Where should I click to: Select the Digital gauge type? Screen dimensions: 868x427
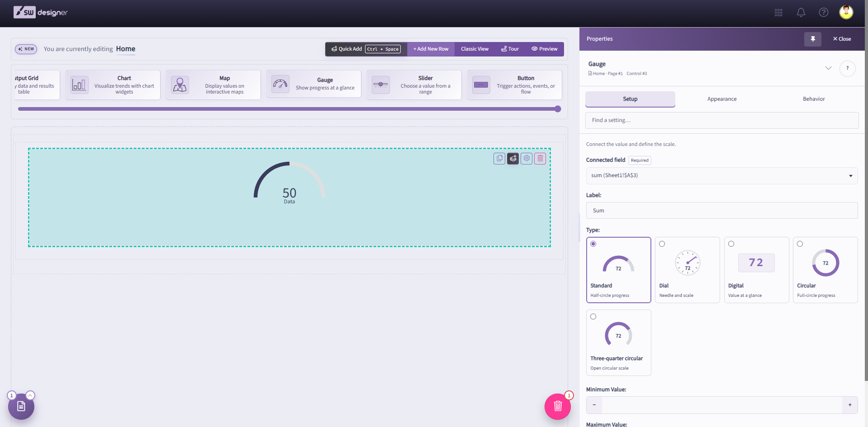pos(757,270)
